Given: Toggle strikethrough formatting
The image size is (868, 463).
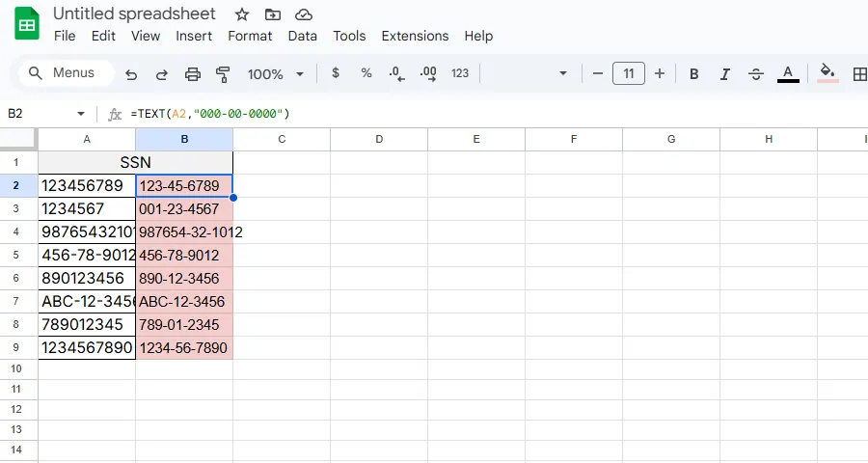Looking at the screenshot, I should pyautogui.click(x=756, y=74).
